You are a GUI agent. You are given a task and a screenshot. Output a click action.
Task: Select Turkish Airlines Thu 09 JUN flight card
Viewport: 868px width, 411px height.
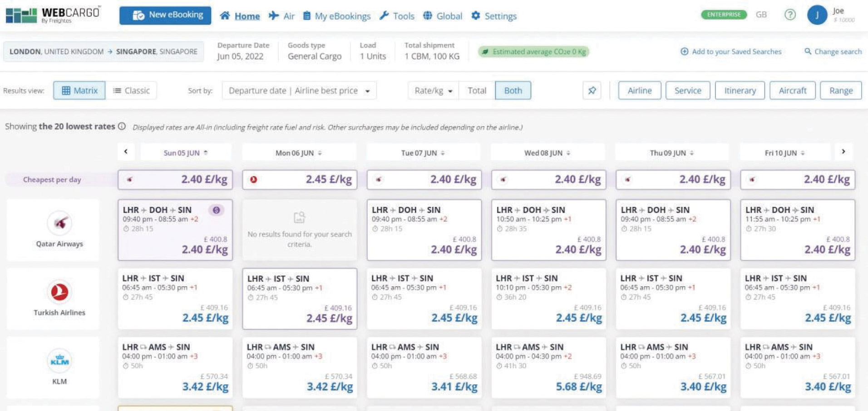(x=673, y=298)
